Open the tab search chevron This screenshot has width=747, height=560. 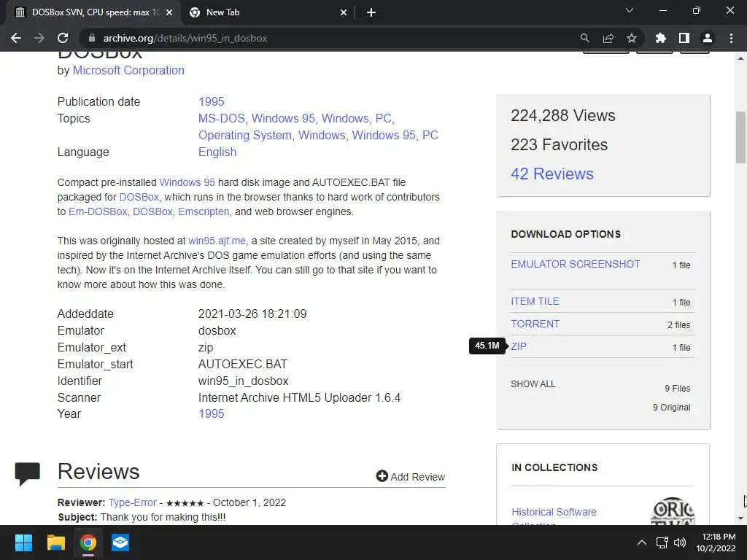630,10
